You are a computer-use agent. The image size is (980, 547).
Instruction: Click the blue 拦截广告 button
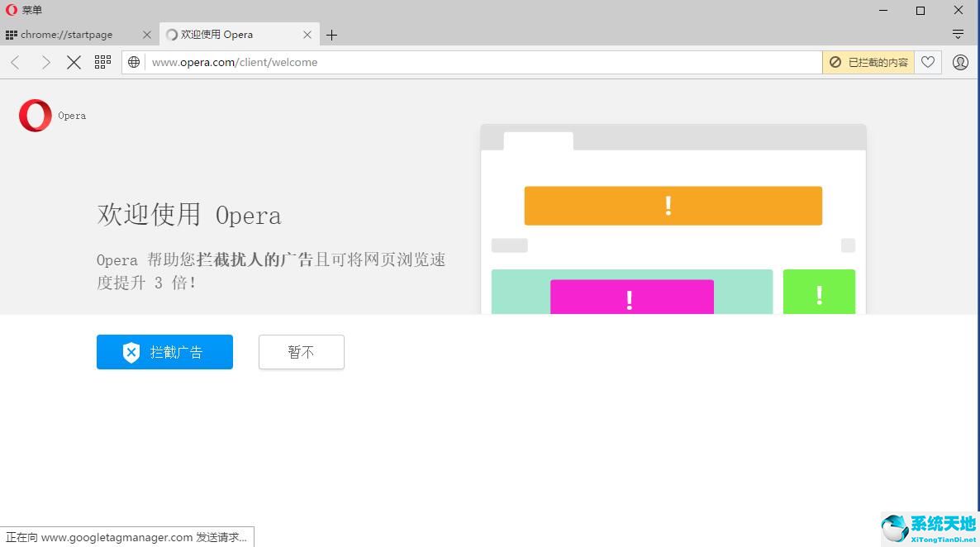[x=164, y=352]
